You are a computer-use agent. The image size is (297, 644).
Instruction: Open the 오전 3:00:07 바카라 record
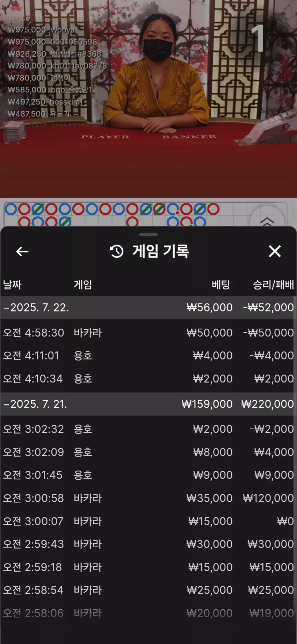[148, 521]
